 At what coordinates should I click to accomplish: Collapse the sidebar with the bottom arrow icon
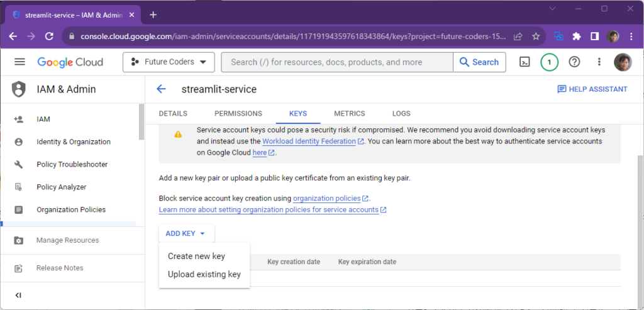(18, 295)
